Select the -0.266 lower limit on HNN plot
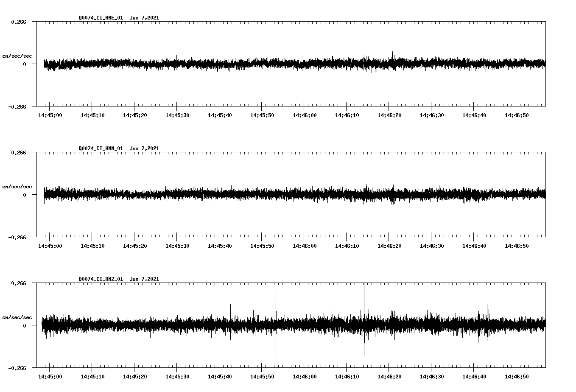 [x=17, y=238]
